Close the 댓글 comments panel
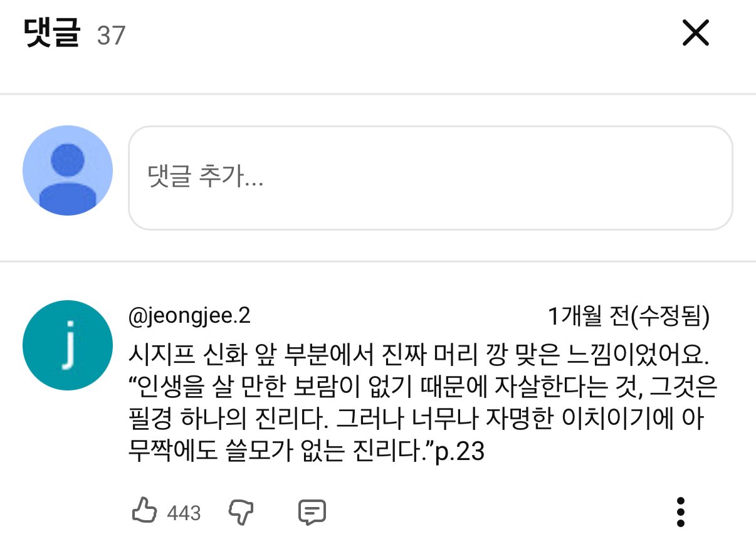 coord(695,33)
